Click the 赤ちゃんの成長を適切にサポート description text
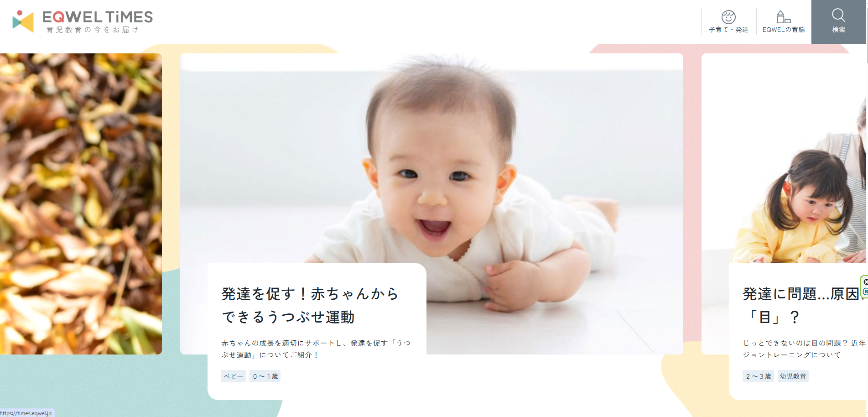This screenshot has height=417, width=868. tap(316, 349)
